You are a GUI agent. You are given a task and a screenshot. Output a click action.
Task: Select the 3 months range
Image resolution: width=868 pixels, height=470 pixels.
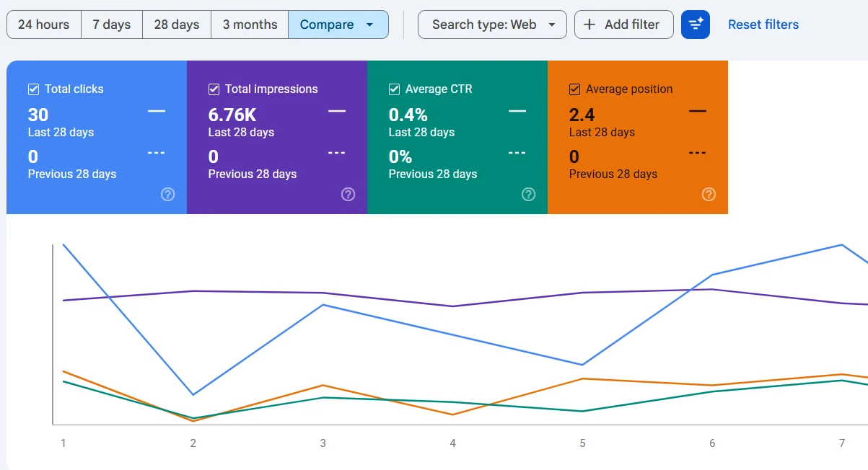click(x=250, y=25)
